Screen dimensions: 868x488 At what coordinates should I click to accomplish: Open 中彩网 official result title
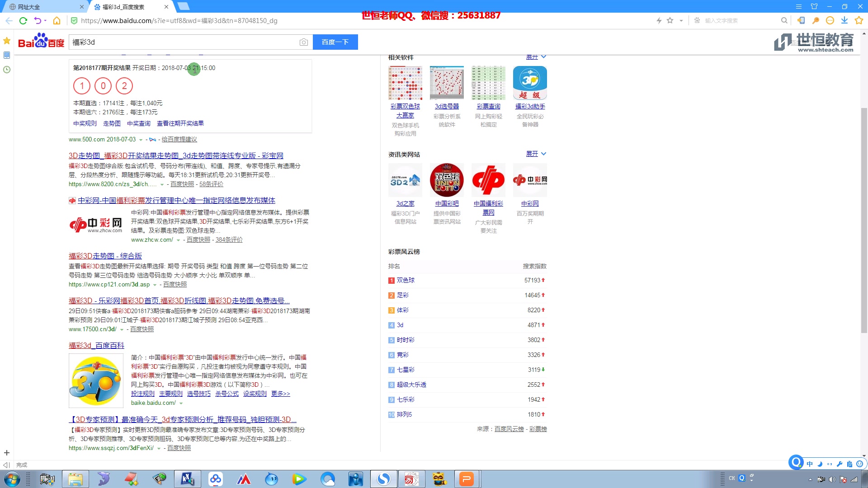pyautogui.click(x=176, y=200)
